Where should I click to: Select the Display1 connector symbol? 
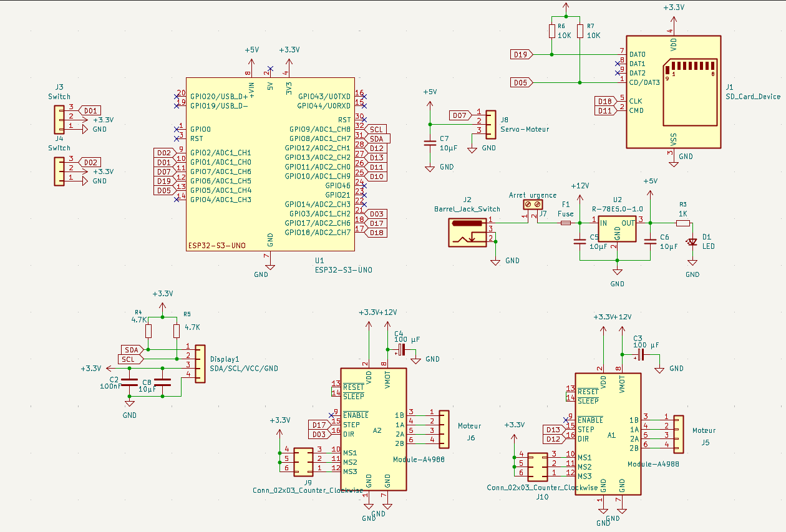pos(200,364)
